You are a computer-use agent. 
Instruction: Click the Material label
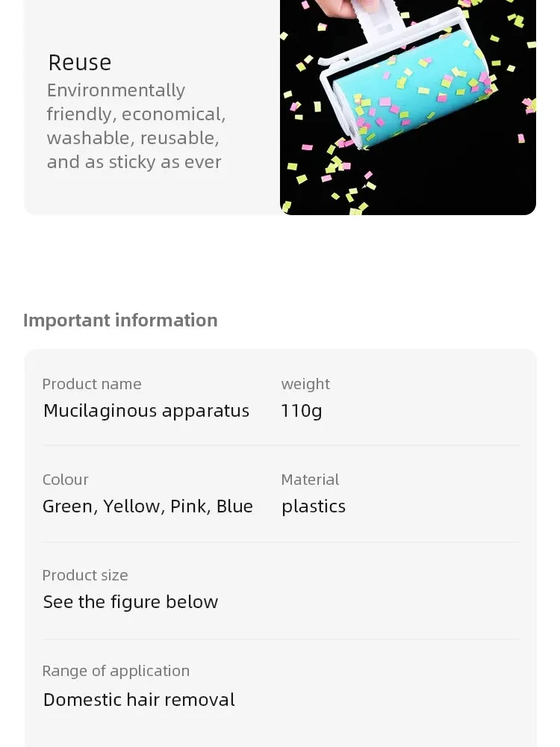[310, 480]
